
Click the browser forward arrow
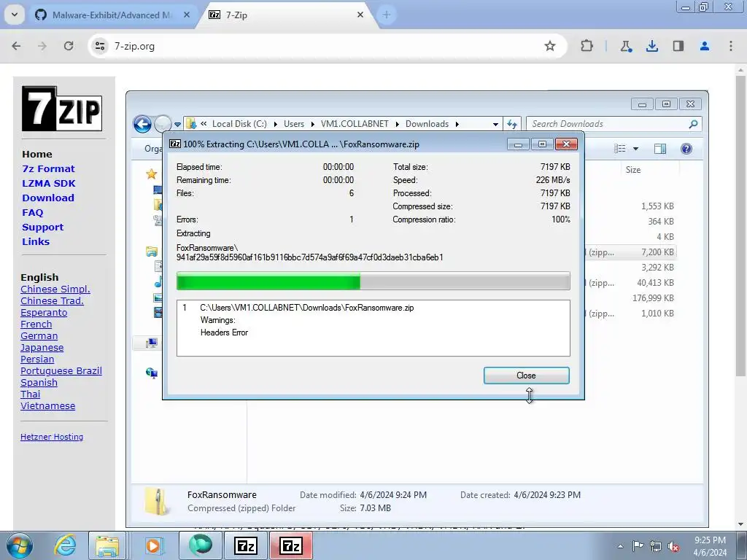coord(42,46)
